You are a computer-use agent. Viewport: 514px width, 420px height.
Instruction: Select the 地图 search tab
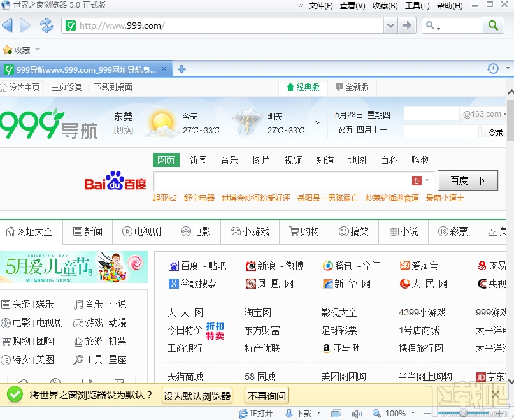click(357, 161)
